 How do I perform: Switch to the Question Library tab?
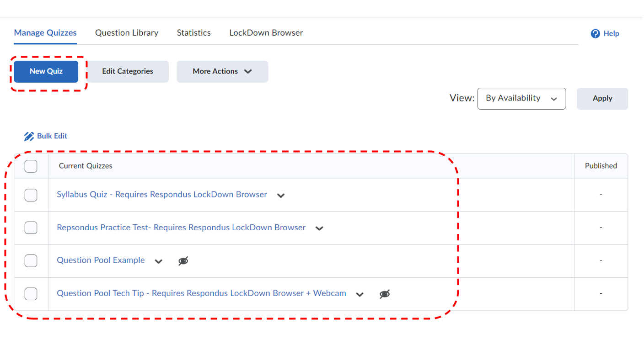[127, 33]
